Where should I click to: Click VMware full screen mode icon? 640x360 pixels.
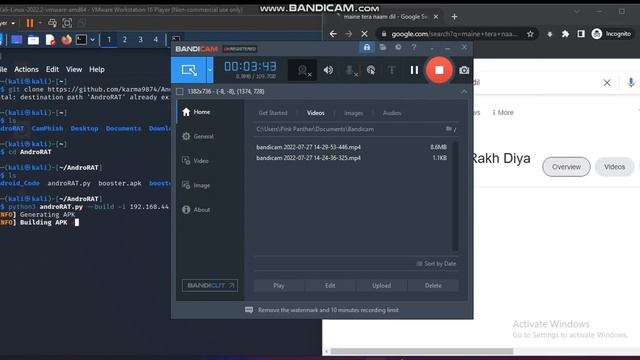tap(67, 23)
